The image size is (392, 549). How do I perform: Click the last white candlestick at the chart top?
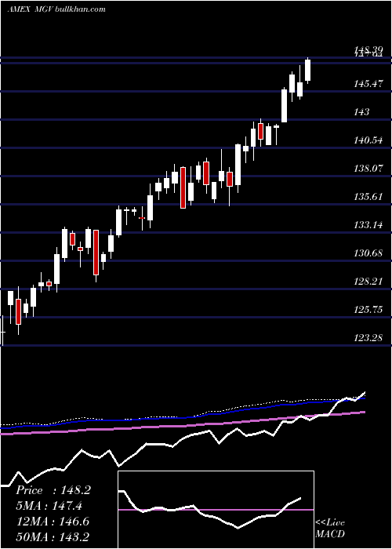[x=308, y=71]
